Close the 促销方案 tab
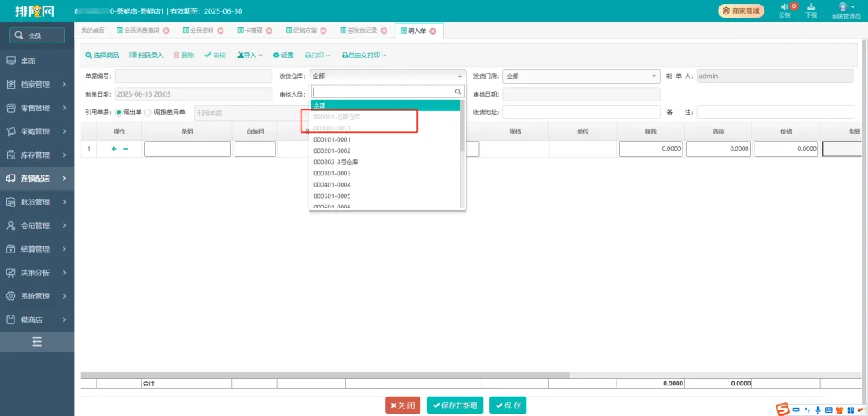The width and height of the screenshot is (868, 416). point(323,31)
